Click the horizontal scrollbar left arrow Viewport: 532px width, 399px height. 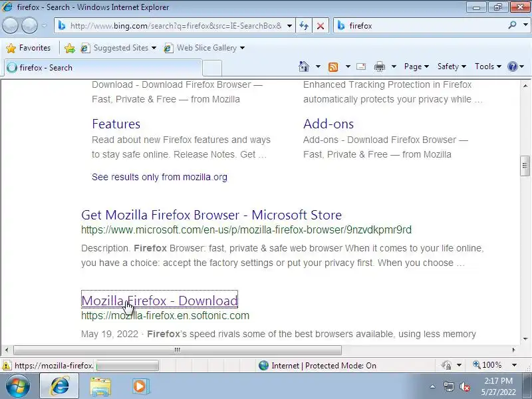tap(7, 350)
